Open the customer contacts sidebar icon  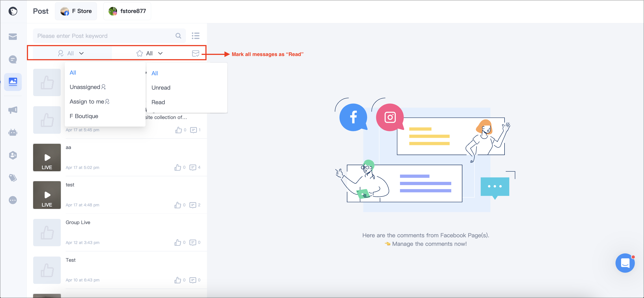click(x=13, y=155)
